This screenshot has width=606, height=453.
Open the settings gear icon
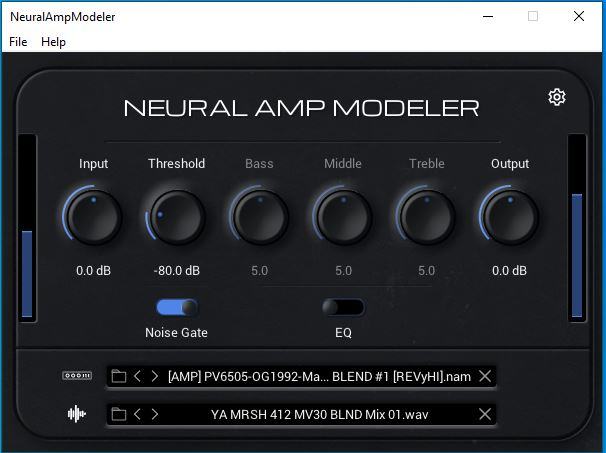click(557, 97)
